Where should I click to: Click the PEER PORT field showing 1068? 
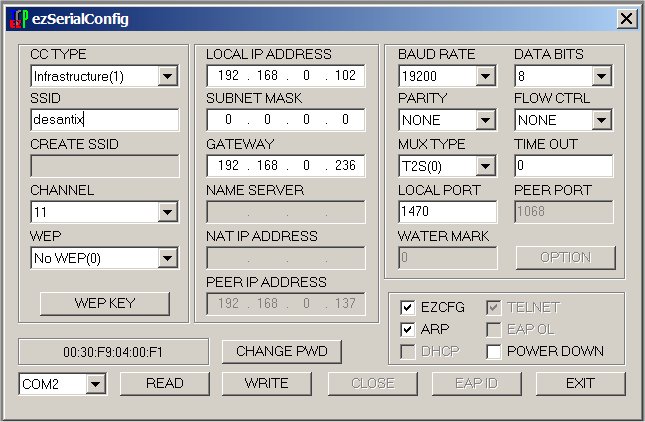pyautogui.click(x=564, y=212)
